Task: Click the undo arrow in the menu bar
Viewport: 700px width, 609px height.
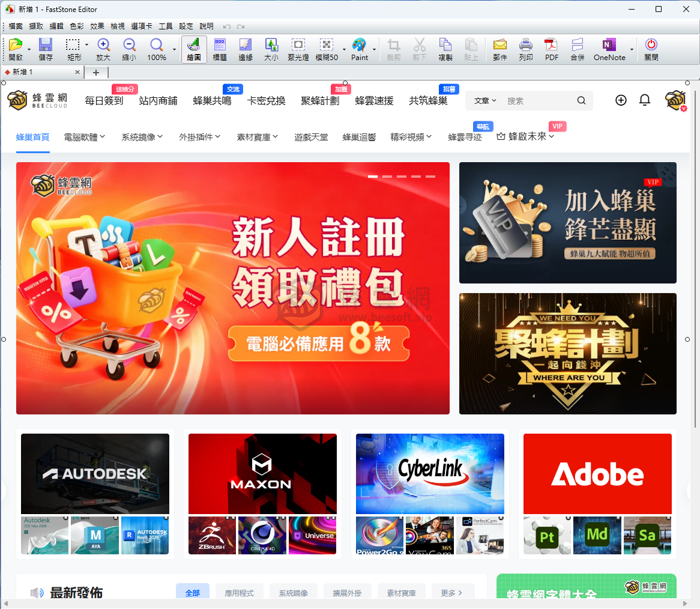Action: coord(227,27)
